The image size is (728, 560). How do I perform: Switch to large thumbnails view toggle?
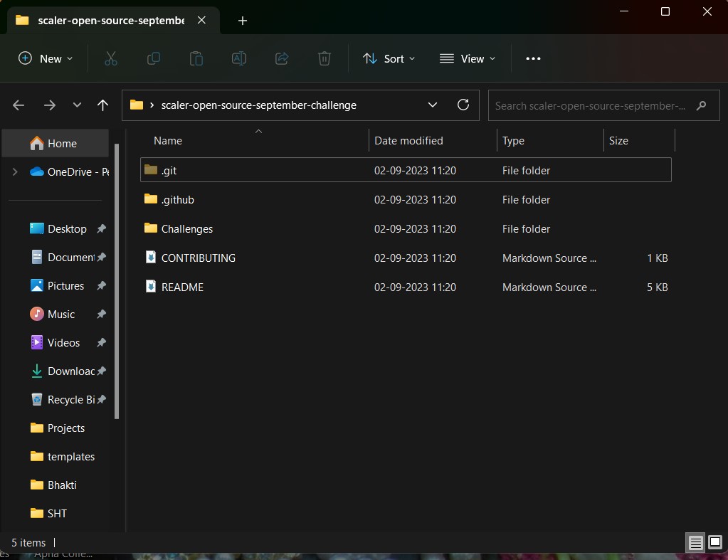tap(715, 543)
